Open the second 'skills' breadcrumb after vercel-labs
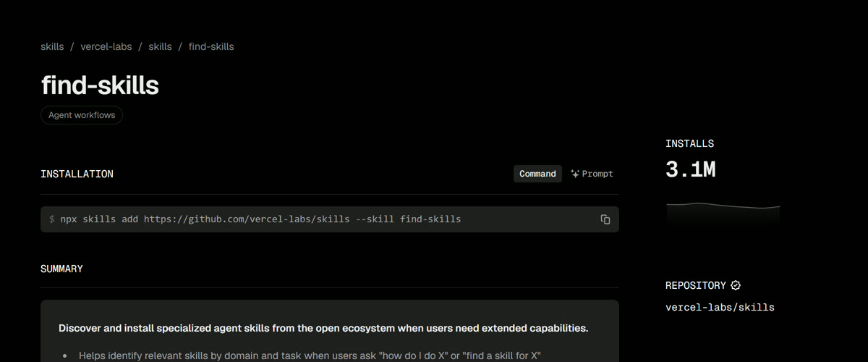Viewport: 868px width, 362px height. [x=160, y=46]
